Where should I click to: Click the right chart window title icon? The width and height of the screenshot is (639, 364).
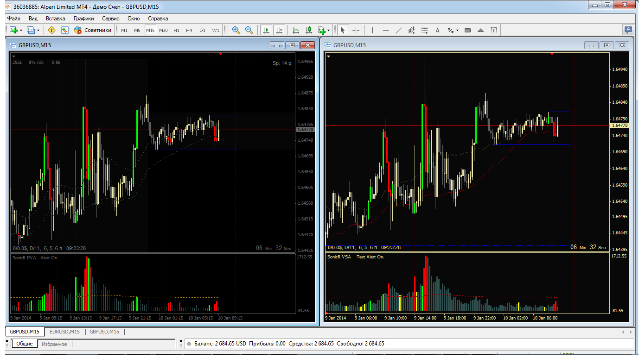[x=328, y=45]
